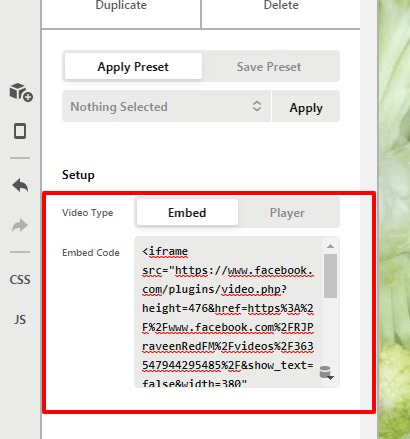Viewport: 410px width, 439px height.
Task: Click the undo arrow icon
Action: pos(20,185)
